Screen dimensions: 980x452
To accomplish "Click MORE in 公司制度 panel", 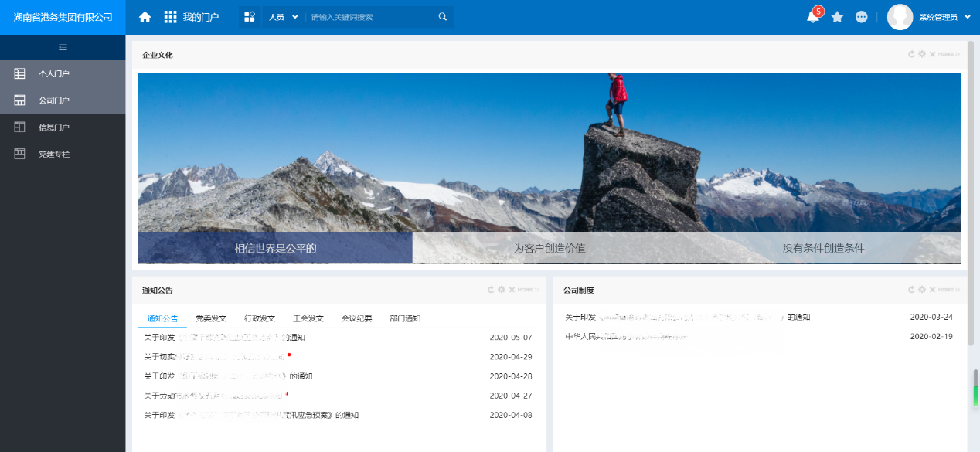I will [x=949, y=290].
